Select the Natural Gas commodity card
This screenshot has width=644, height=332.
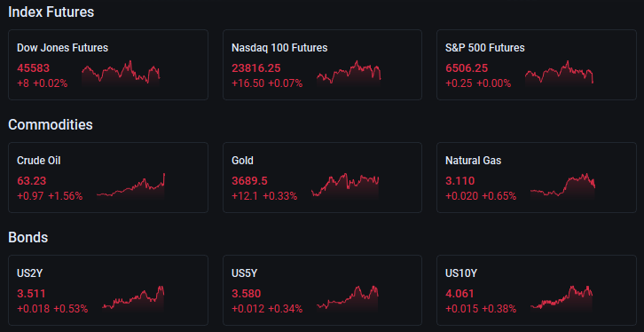(x=537, y=178)
